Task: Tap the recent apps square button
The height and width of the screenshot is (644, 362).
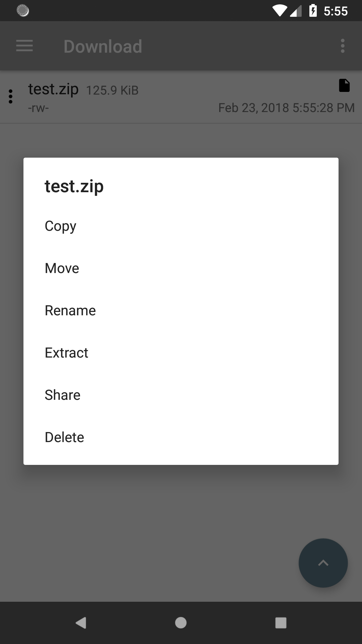Action: coord(281,623)
